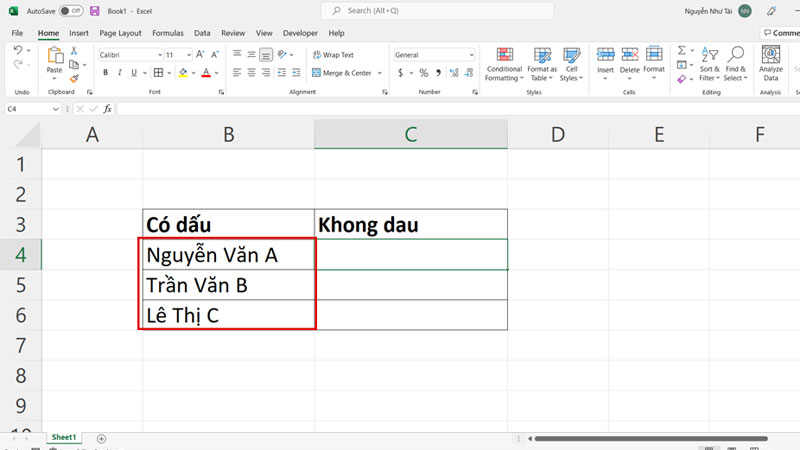
Task: Toggle Wrap Text
Action: pos(333,55)
